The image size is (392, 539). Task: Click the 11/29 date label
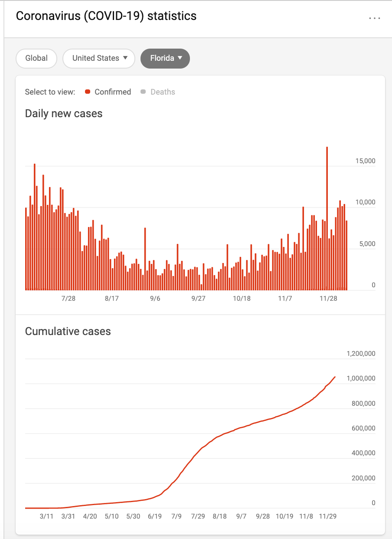(328, 516)
